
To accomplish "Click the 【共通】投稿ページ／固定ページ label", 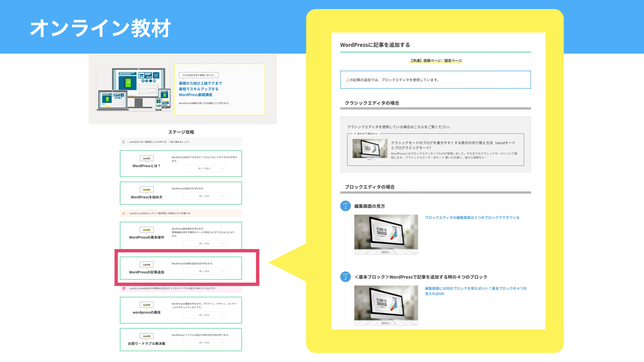I will click(436, 61).
